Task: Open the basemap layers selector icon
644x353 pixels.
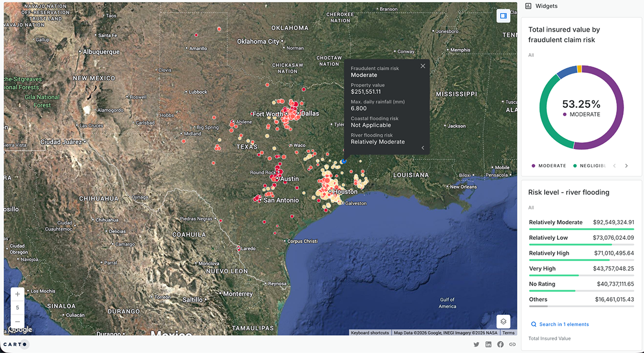Action: 503,321
